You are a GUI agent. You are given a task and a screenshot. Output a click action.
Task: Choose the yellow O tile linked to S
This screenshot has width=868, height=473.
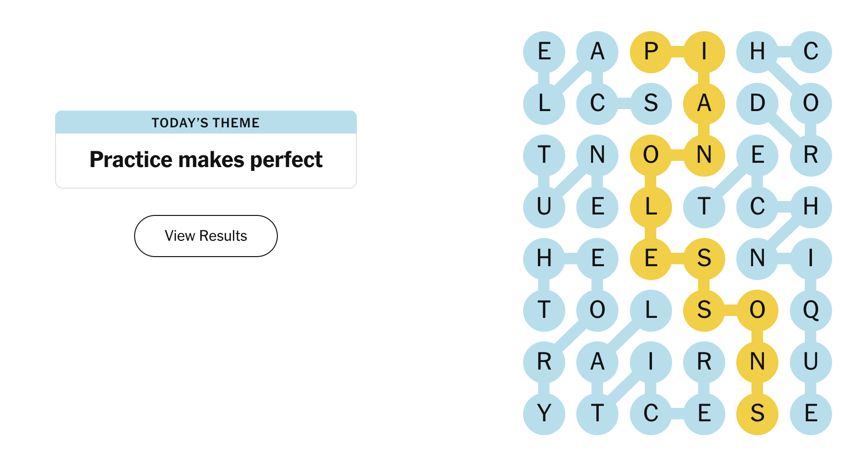[757, 310]
